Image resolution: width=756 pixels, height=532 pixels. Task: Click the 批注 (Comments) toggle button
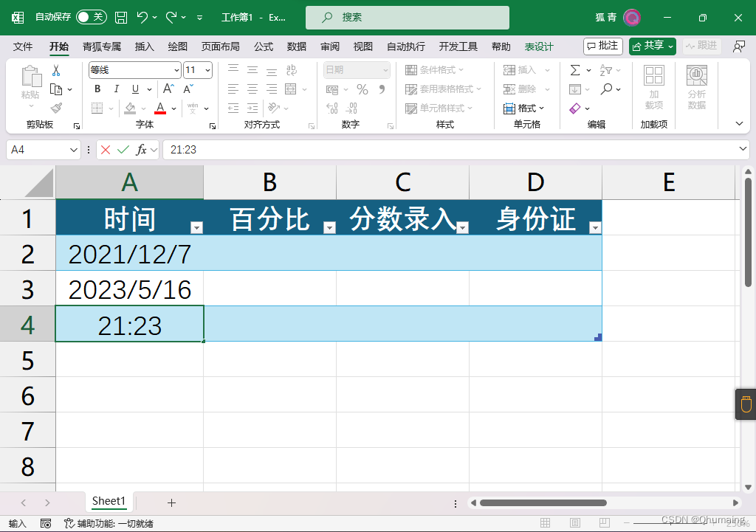tap(602, 46)
